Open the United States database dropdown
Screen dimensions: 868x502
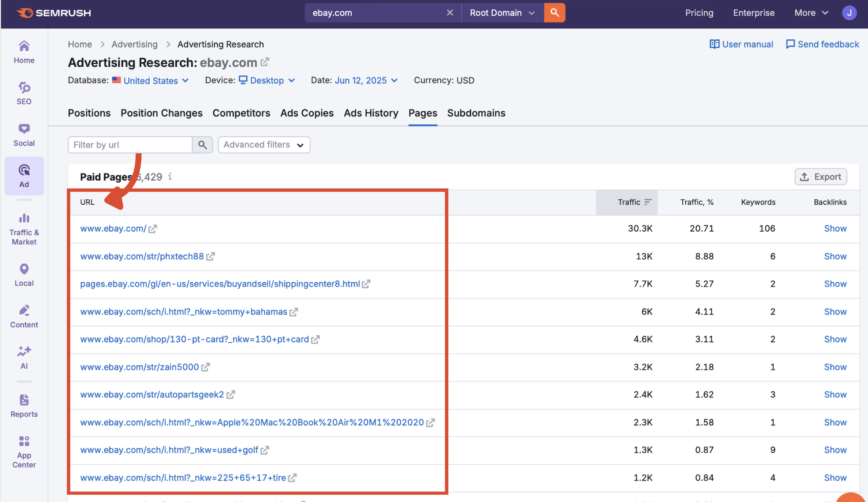click(151, 80)
